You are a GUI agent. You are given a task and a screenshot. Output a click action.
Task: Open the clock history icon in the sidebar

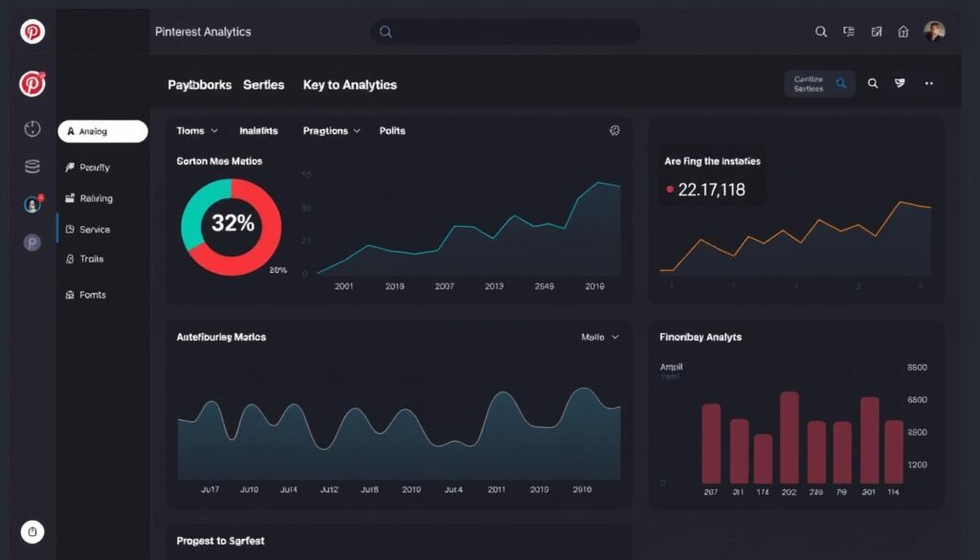[x=32, y=127]
